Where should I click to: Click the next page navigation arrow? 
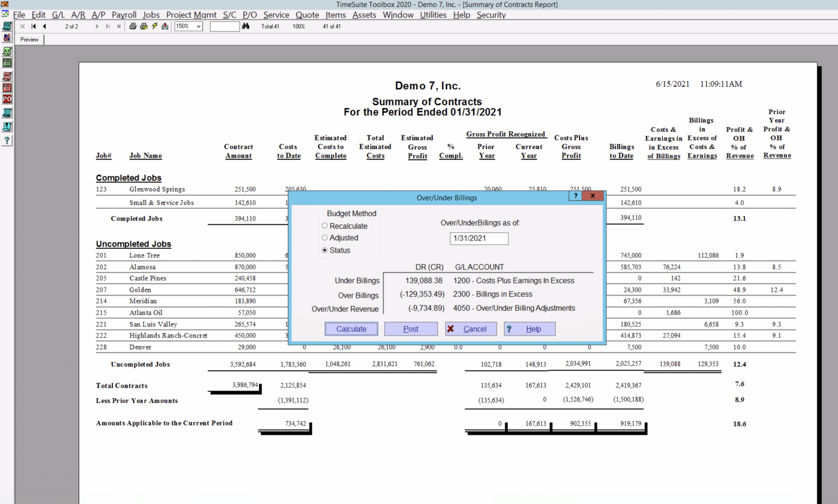pyautogui.click(x=98, y=26)
